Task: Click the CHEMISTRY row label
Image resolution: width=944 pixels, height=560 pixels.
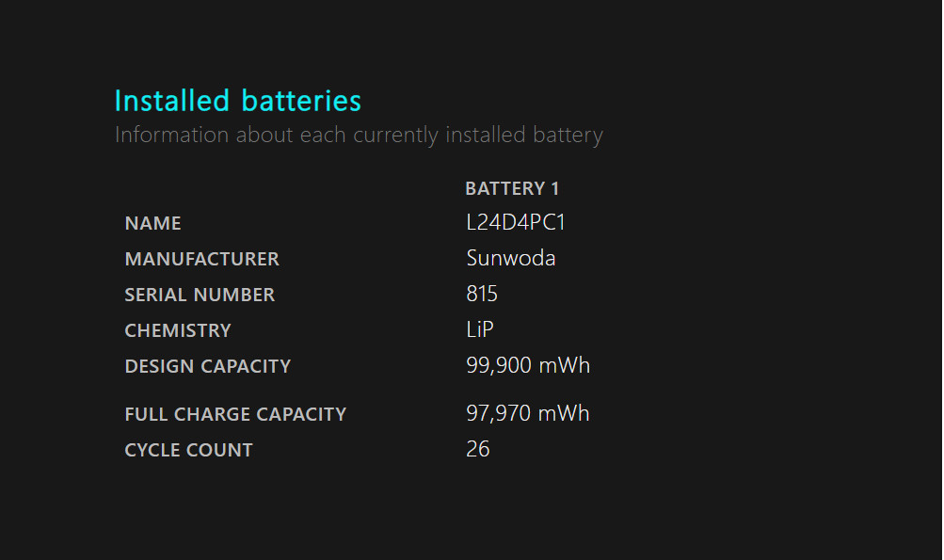Action: 178,330
